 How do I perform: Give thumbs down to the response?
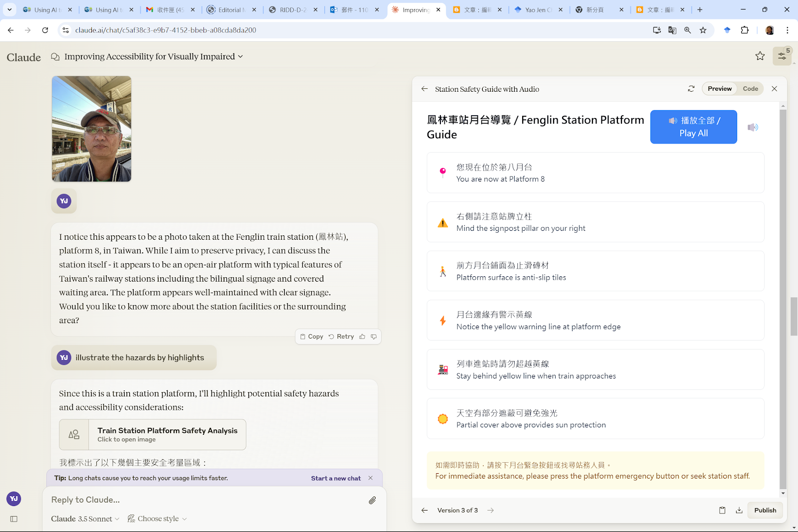[374, 337]
